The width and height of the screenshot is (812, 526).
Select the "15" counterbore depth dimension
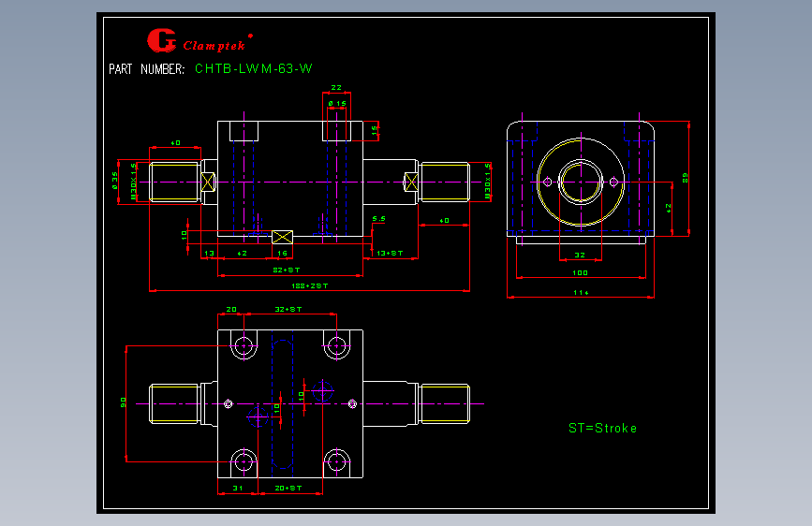coord(375,130)
